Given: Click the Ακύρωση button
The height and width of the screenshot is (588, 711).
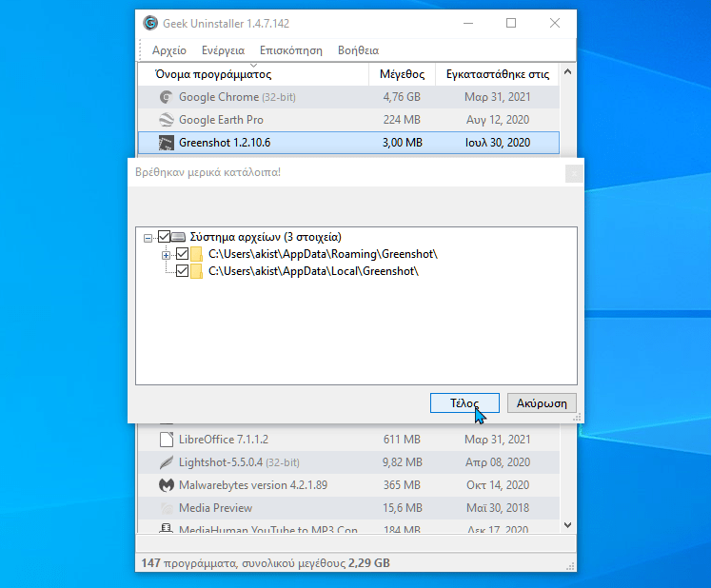Looking at the screenshot, I should [542, 403].
